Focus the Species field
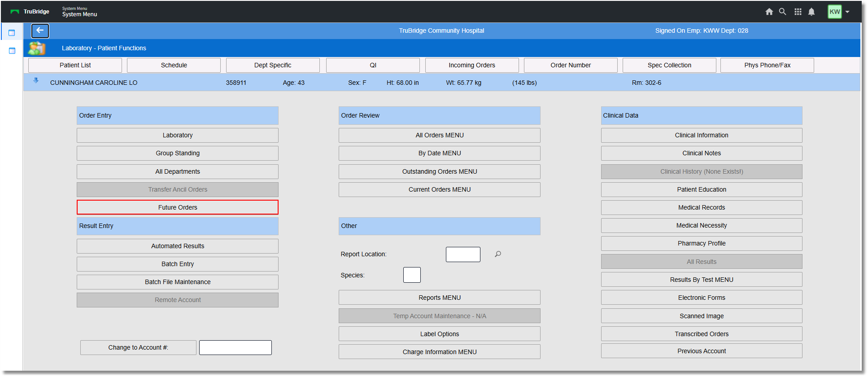Screen dimensions: 868x377 point(412,275)
